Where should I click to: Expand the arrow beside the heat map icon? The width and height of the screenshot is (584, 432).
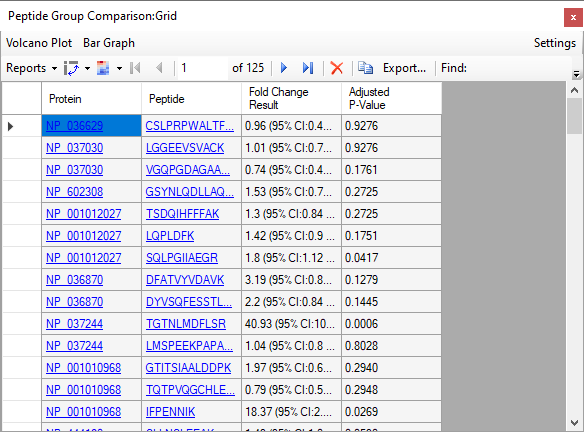(120, 69)
